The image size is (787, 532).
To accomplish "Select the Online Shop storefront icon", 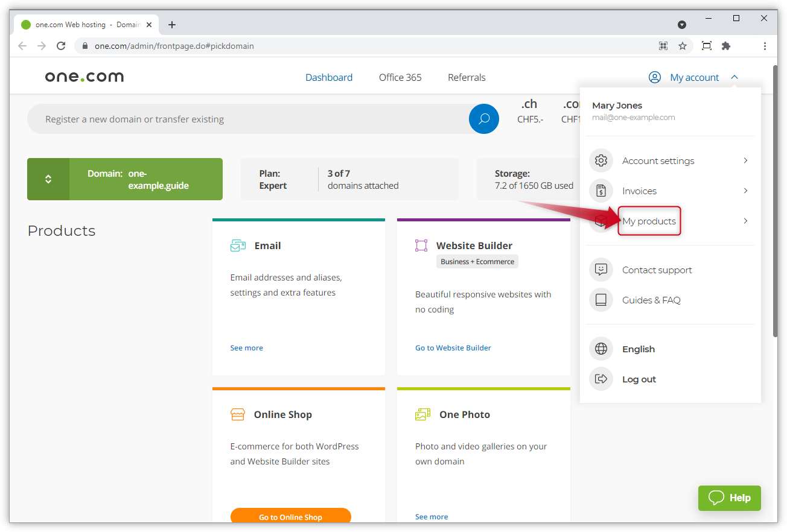I will tap(237, 414).
